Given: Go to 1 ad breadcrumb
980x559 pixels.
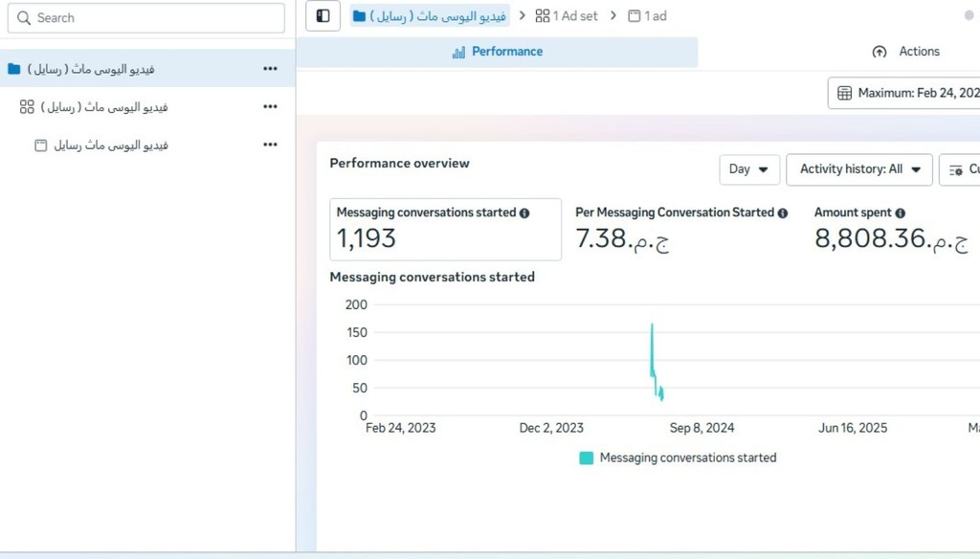Looking at the screenshot, I should (x=647, y=16).
